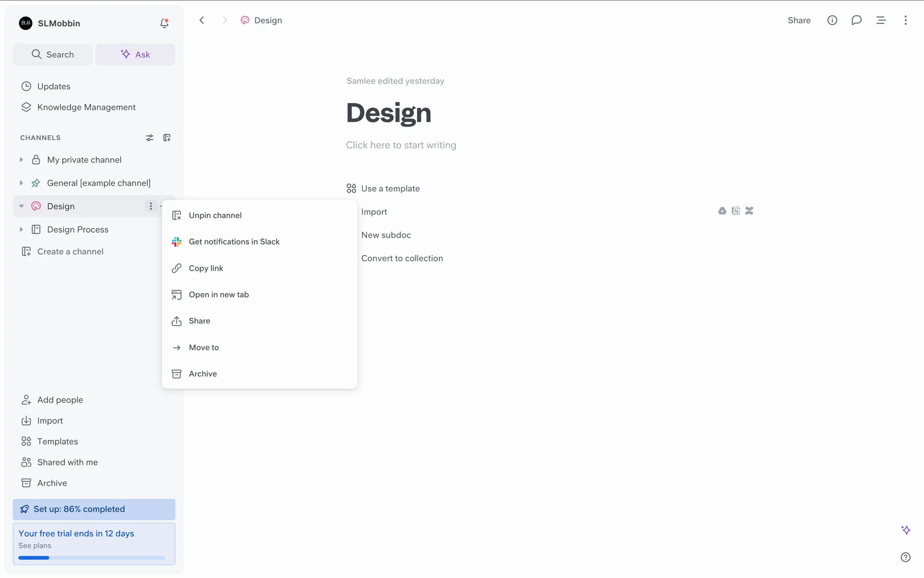Expand the Design Process channel
The image size is (924, 578).
point(21,230)
